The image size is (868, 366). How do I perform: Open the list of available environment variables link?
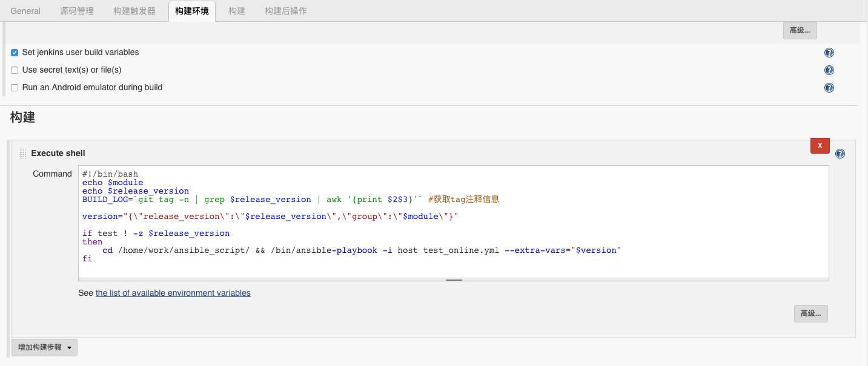[x=173, y=293]
